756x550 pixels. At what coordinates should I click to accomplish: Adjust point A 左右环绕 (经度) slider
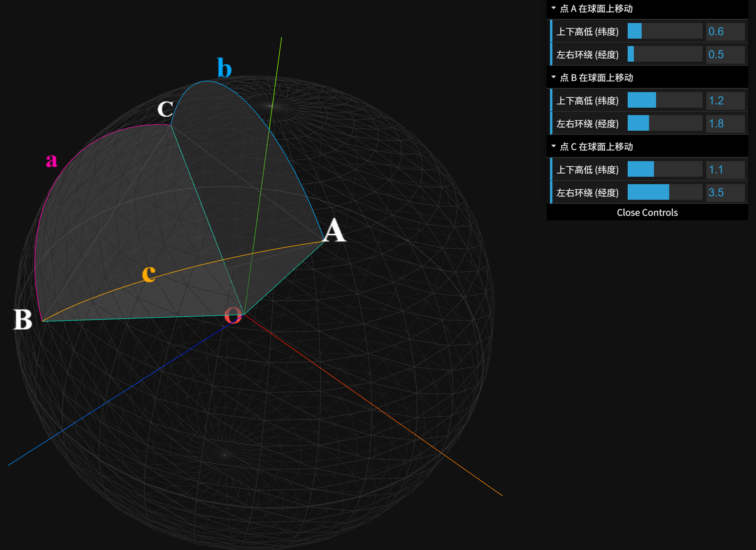tap(665, 54)
